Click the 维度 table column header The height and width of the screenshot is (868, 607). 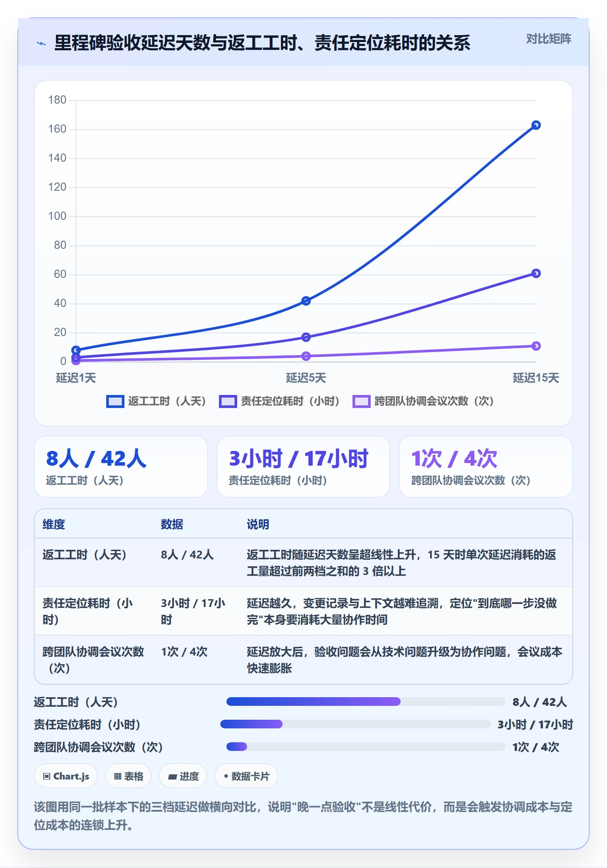pos(54,525)
